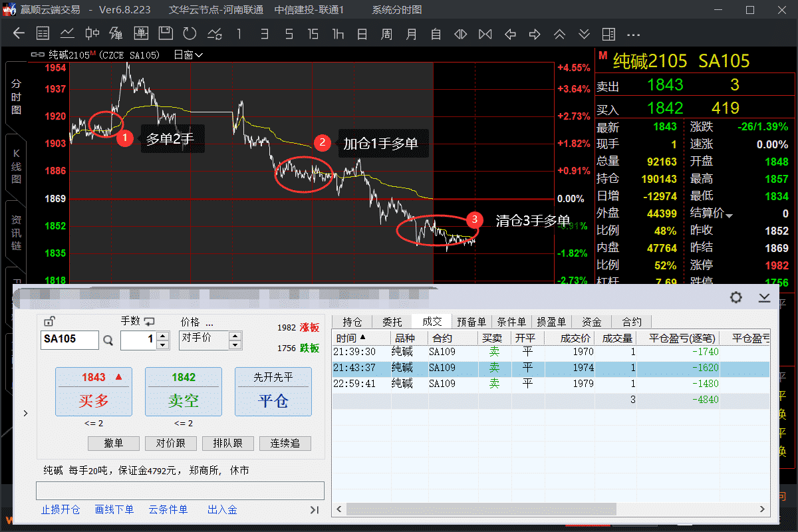
Task: Click the 算 calculation chart icon
Action: point(116,34)
